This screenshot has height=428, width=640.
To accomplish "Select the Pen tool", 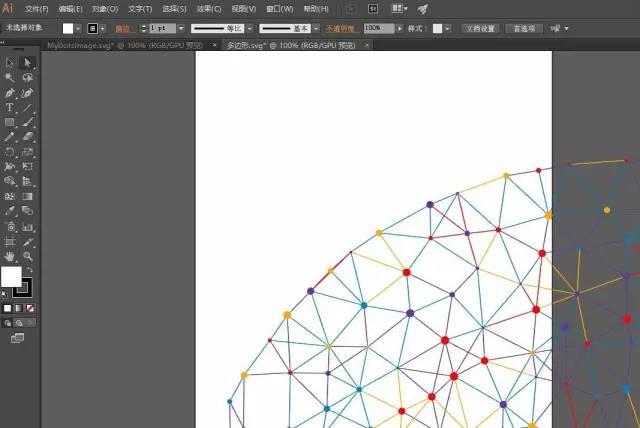I will pos(10,92).
